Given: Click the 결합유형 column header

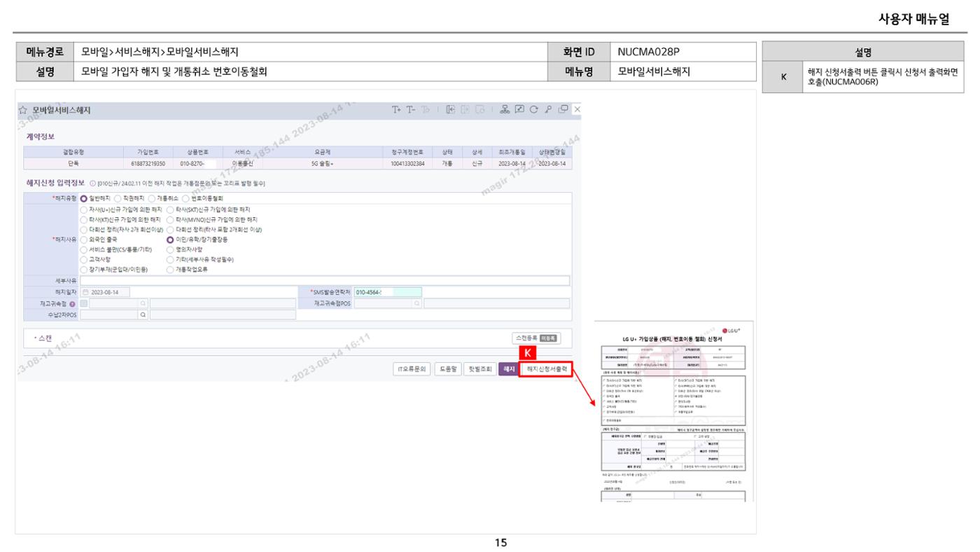Looking at the screenshot, I should (73, 151).
